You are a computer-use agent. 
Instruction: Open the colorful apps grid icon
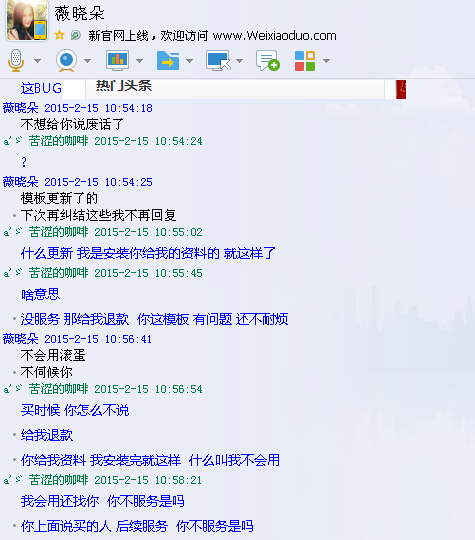(x=305, y=61)
